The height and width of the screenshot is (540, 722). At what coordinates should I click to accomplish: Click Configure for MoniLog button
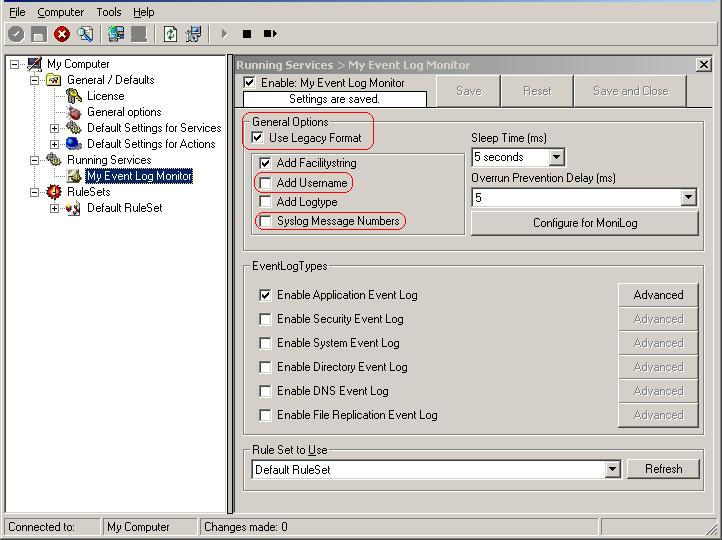[584, 223]
